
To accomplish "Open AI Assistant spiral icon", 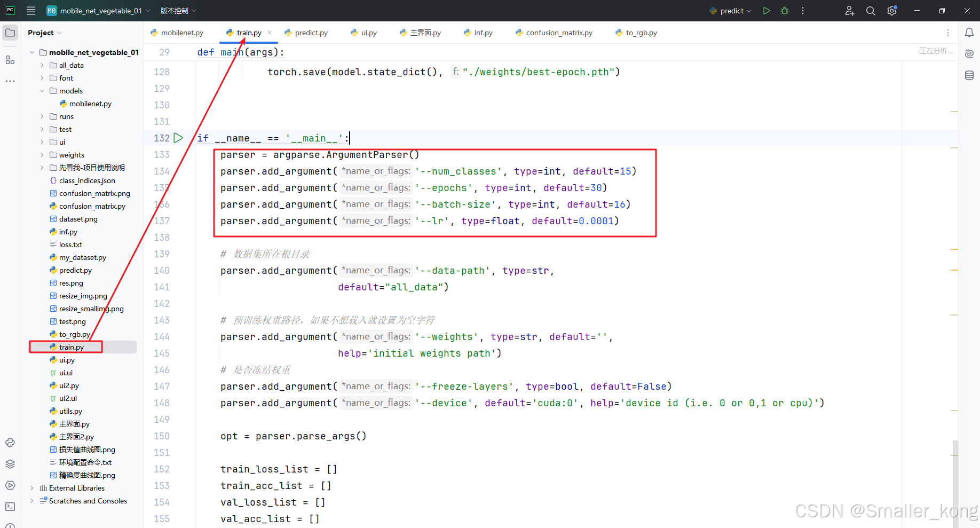I will (969, 54).
